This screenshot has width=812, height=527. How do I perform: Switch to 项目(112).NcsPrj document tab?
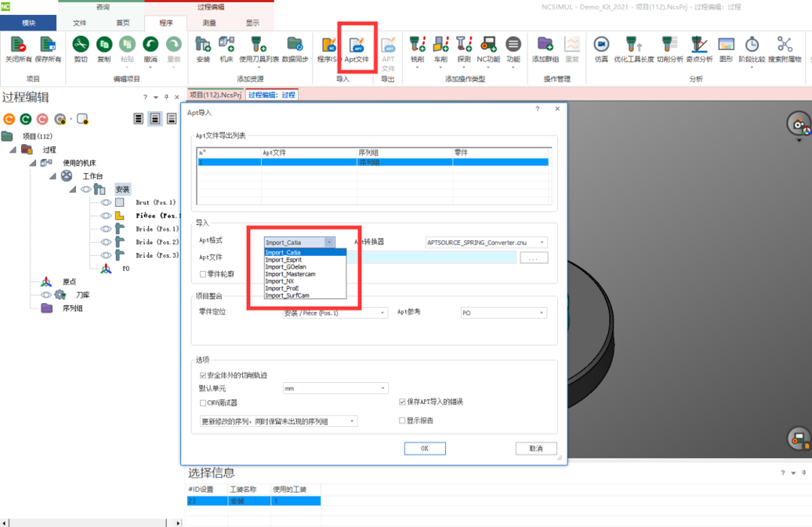click(x=216, y=95)
